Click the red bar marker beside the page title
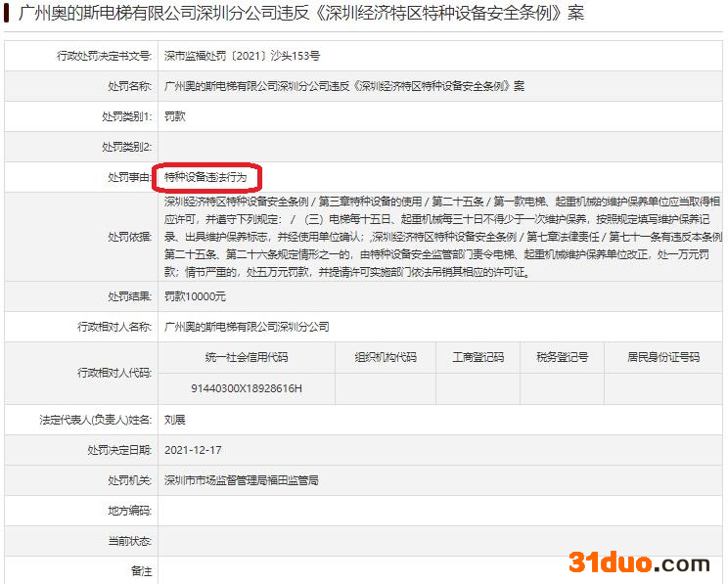728x584 pixels. (x=7, y=15)
